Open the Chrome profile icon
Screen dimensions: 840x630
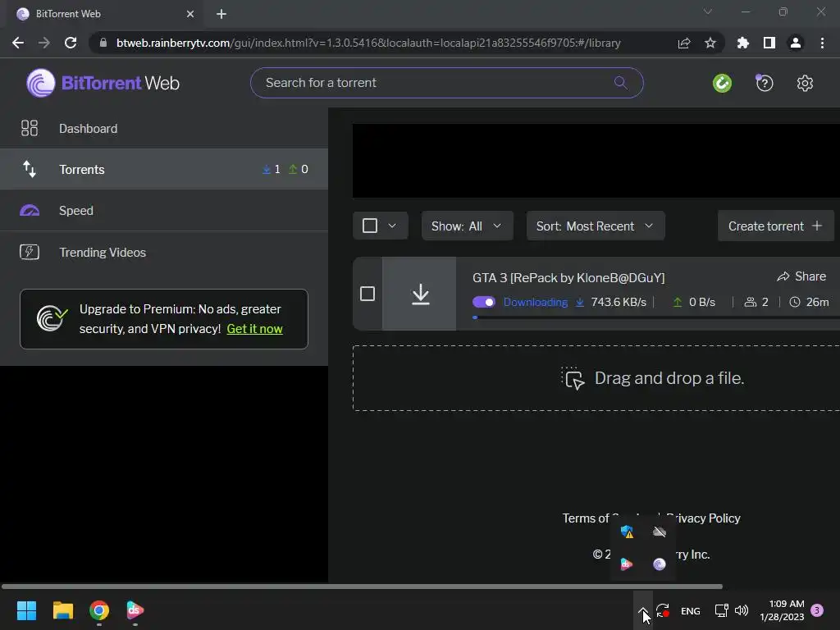(796, 43)
